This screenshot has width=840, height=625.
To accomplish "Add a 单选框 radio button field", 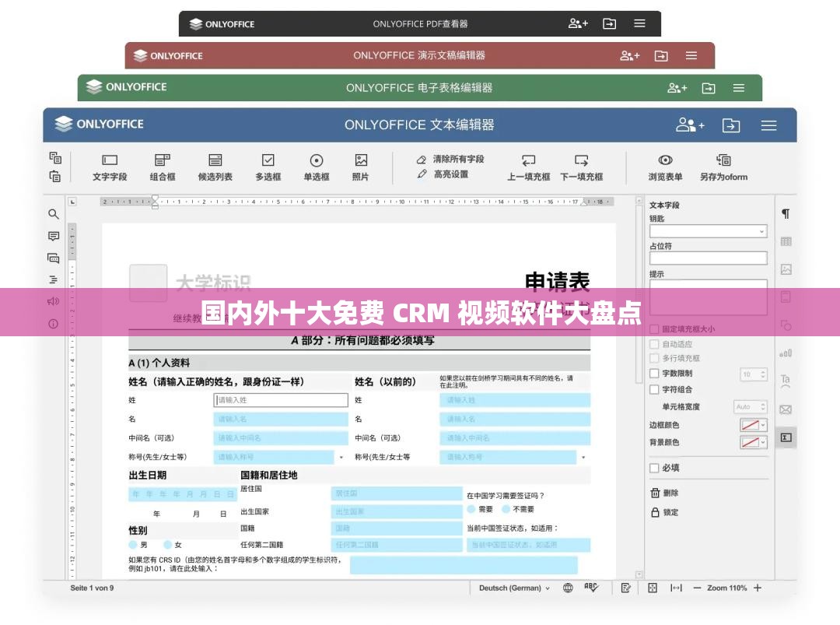I will click(x=316, y=167).
